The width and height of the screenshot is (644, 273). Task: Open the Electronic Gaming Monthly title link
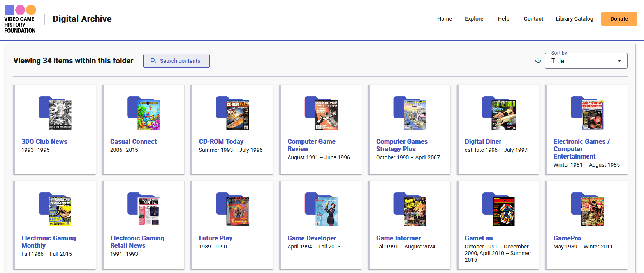(x=49, y=242)
